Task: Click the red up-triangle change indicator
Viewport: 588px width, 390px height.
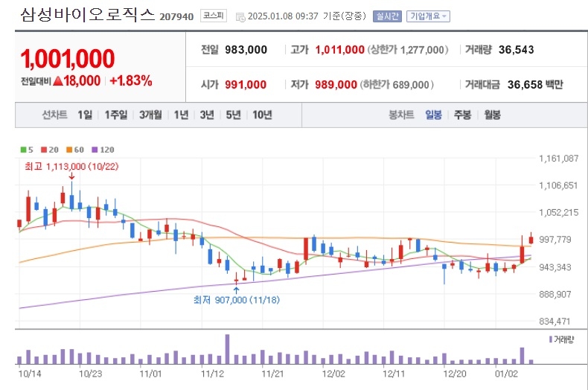Action: [58, 80]
